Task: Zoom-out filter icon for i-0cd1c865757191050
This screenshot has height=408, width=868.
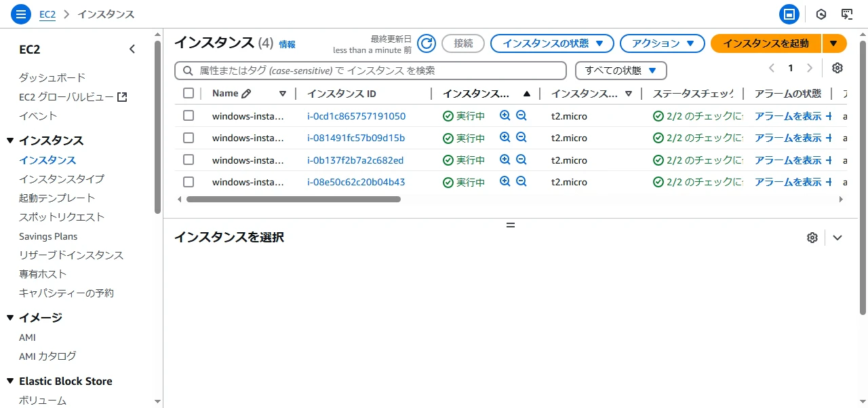Action: 521,116
